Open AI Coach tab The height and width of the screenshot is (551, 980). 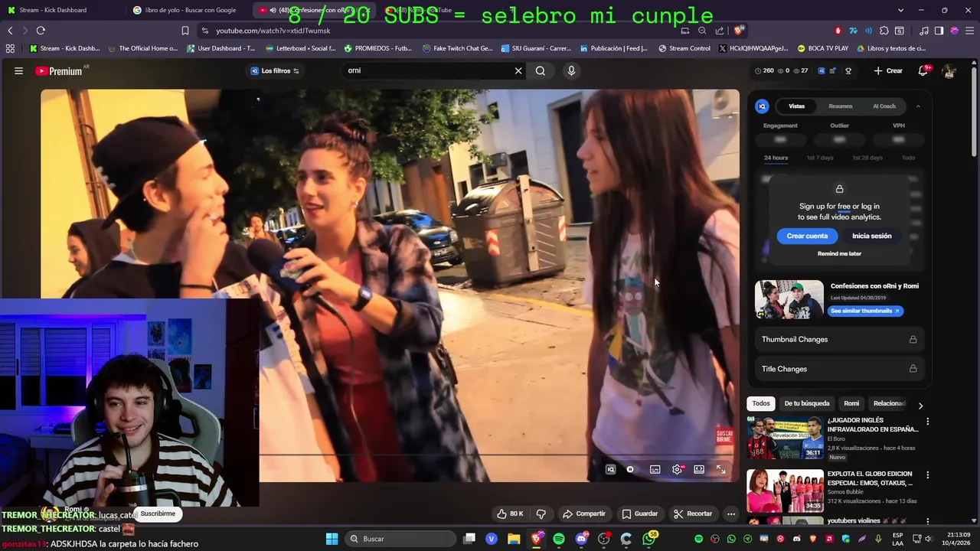point(884,106)
